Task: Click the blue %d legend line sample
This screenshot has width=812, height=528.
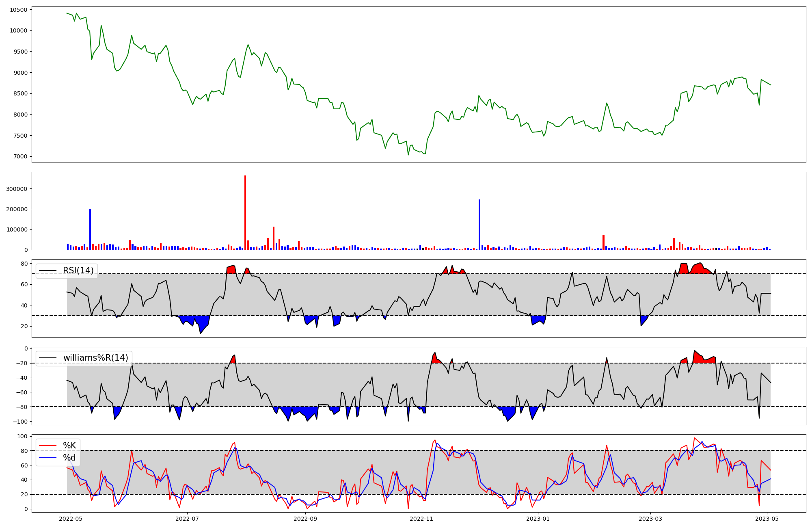Action: 48,458
